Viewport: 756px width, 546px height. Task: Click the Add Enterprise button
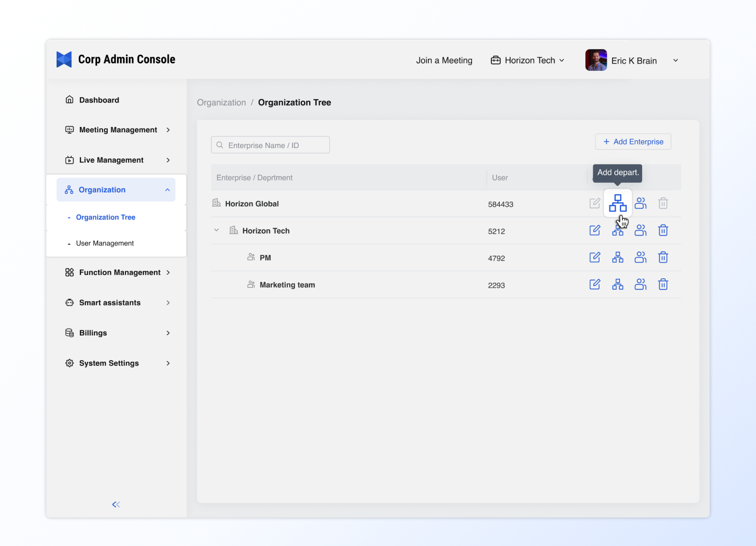pyautogui.click(x=633, y=142)
